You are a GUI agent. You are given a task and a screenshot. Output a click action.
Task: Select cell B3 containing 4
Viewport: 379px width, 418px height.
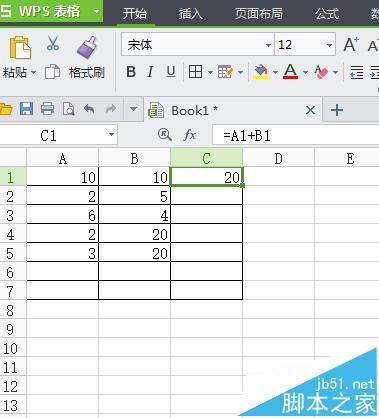134,215
